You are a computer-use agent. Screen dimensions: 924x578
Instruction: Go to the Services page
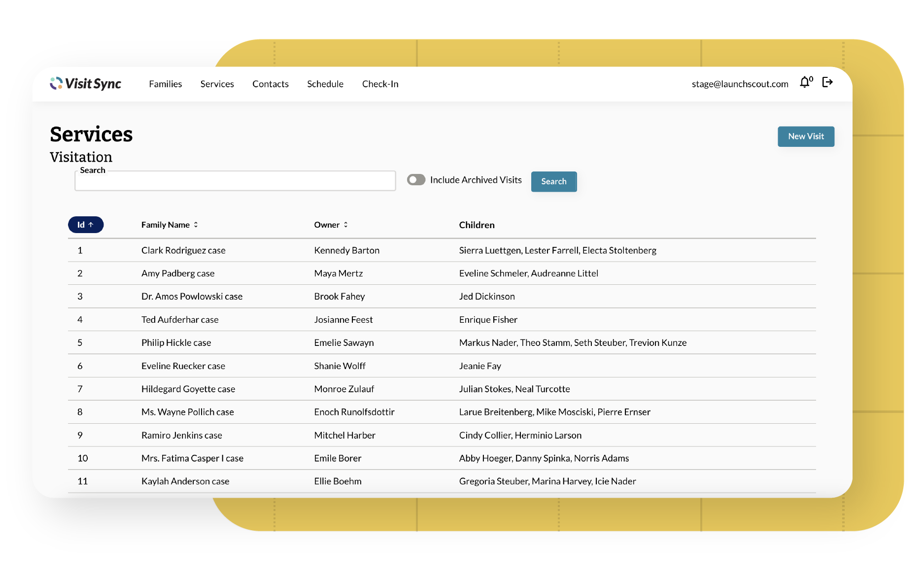tap(217, 84)
